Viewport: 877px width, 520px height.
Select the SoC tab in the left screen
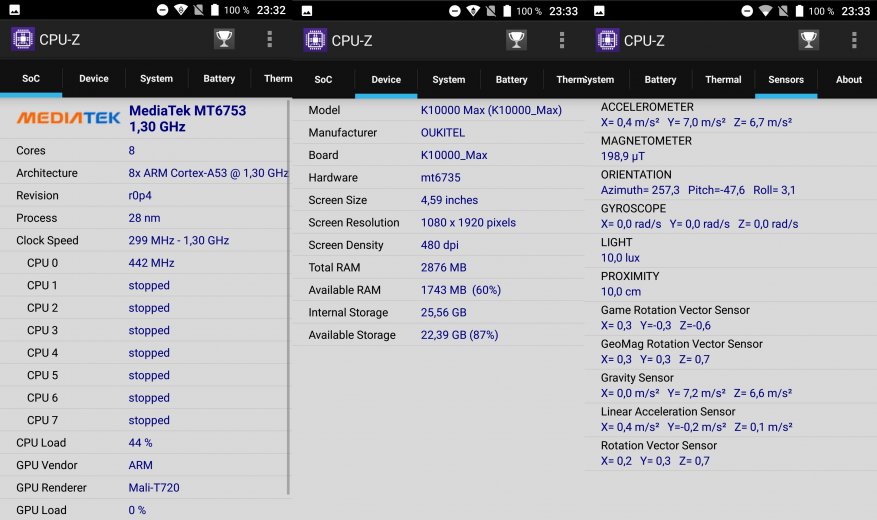coord(31,79)
